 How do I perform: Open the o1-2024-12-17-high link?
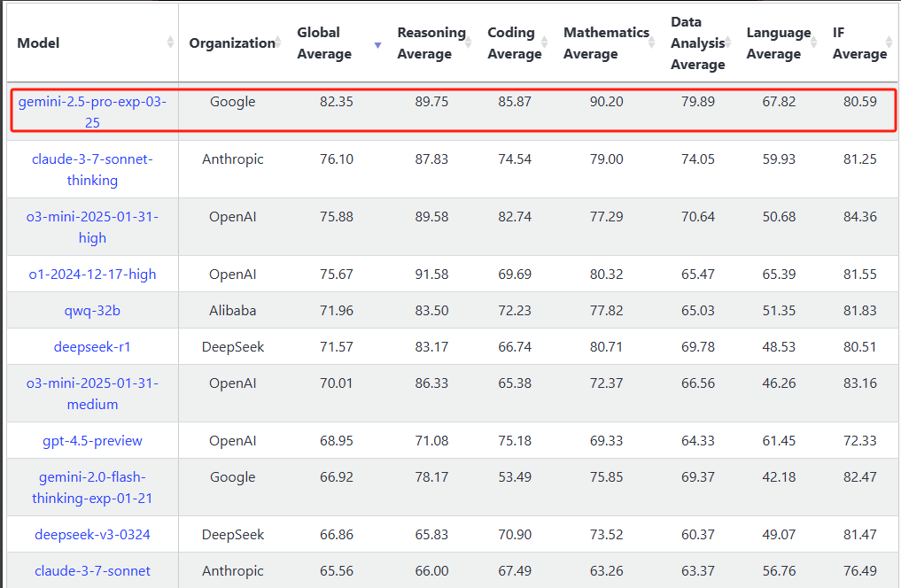(92, 274)
